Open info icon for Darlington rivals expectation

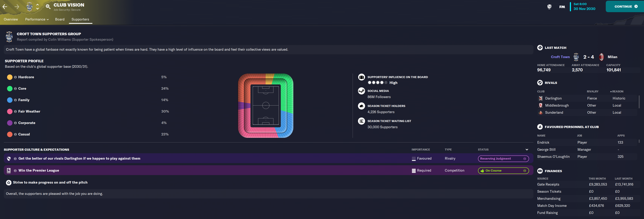click(15, 159)
